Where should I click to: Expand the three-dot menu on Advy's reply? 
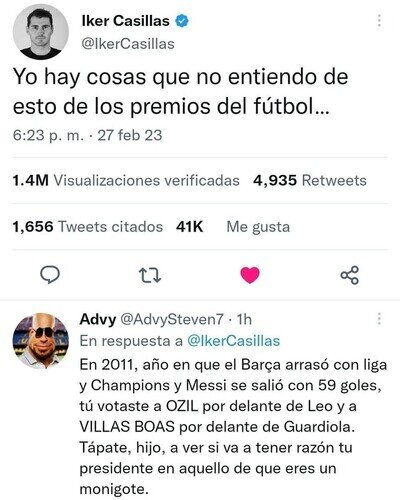tap(379, 319)
